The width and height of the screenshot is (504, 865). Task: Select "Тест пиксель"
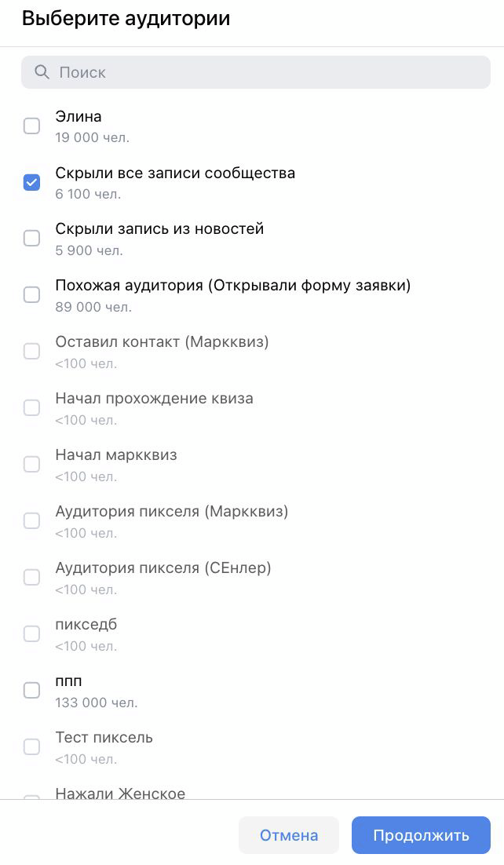point(31,746)
